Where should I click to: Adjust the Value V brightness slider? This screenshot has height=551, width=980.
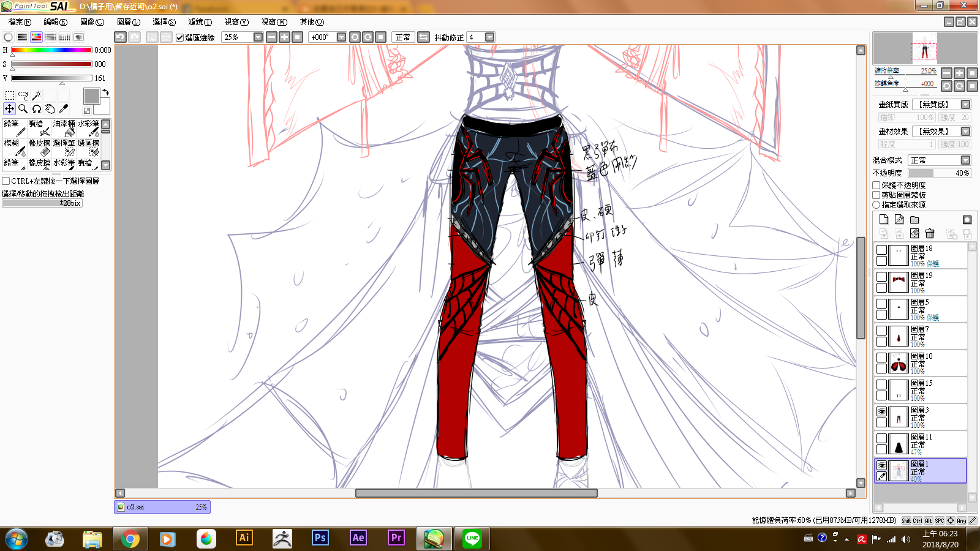(x=51, y=78)
